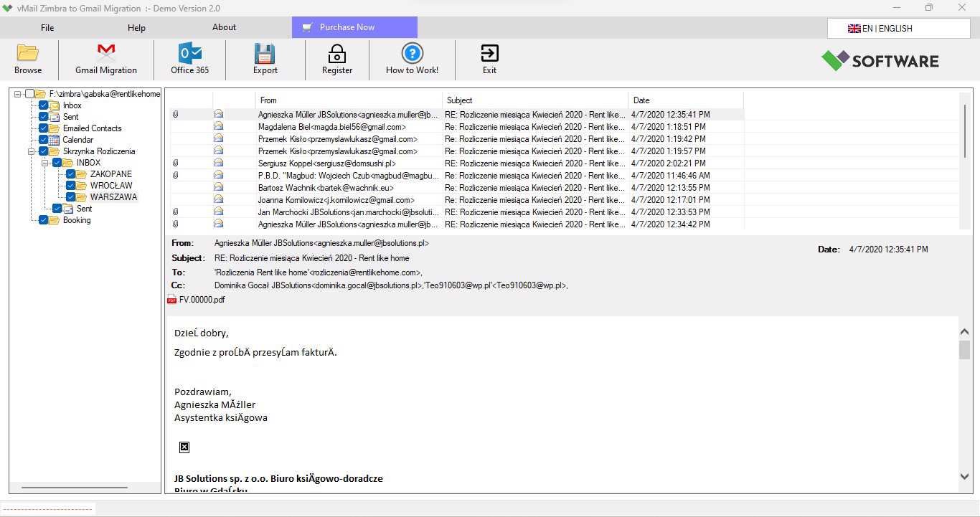Choose the Office 365 toolbar icon
Viewport: 980px width, 517px height.
[x=190, y=54]
